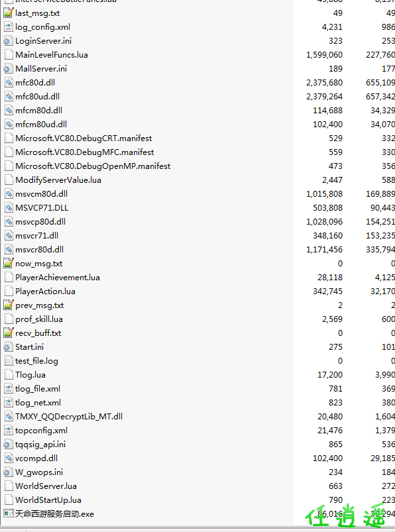Click the Start.ini gear icon
The width and height of the screenshot is (395, 532).
pyautogui.click(x=8, y=346)
